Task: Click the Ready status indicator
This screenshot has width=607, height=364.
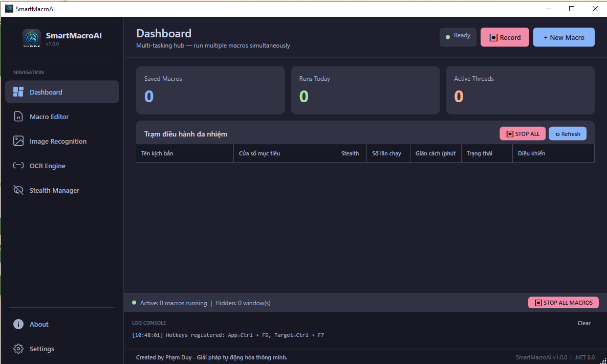Action: (x=458, y=36)
